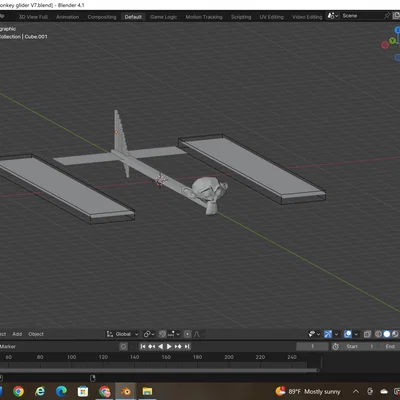Click the timeline horizontal scrollbar
The height and width of the screenshot is (400, 400).
[x=159, y=370]
